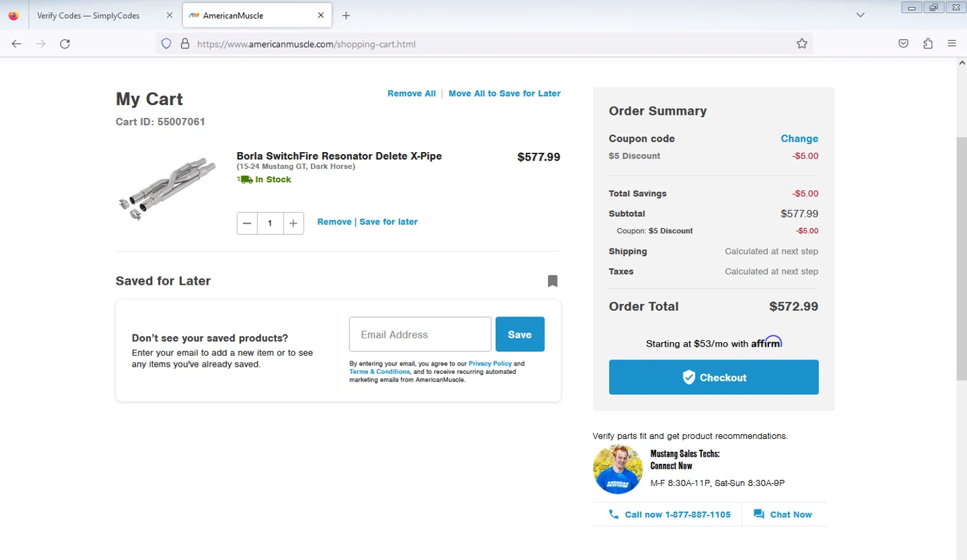
Task: Click the Saved for Later bookmark icon
Action: point(552,281)
